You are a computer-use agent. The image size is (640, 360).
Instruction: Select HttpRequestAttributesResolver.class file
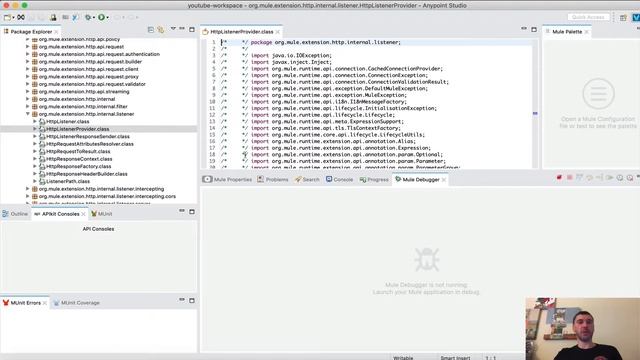pos(89,144)
